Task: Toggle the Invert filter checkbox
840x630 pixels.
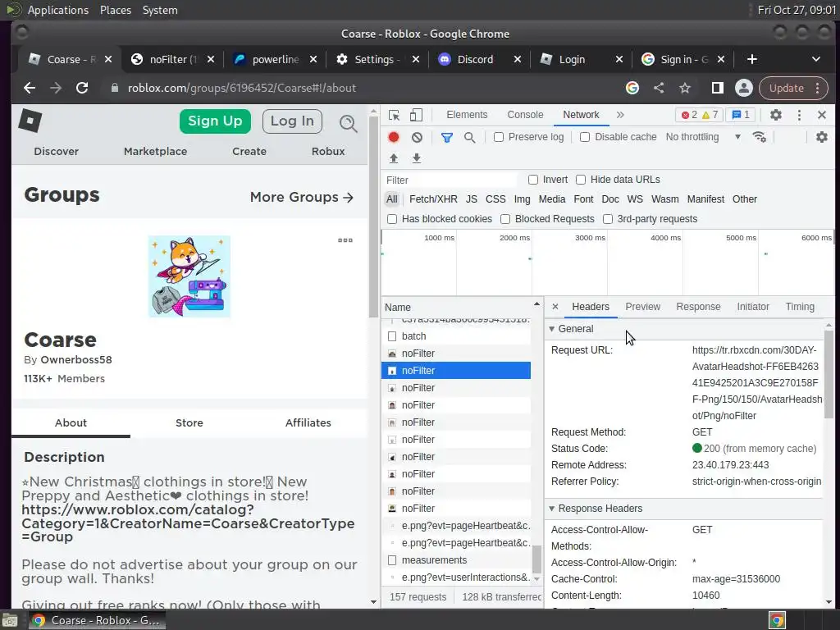Action: [533, 180]
